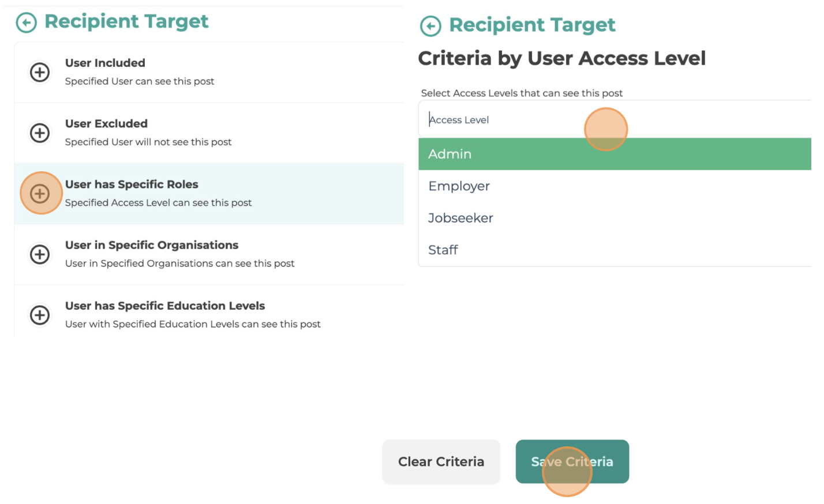The height and width of the screenshot is (504, 824).
Task: Click back arrow beside left Recipient Target
Action: pyautogui.click(x=26, y=23)
